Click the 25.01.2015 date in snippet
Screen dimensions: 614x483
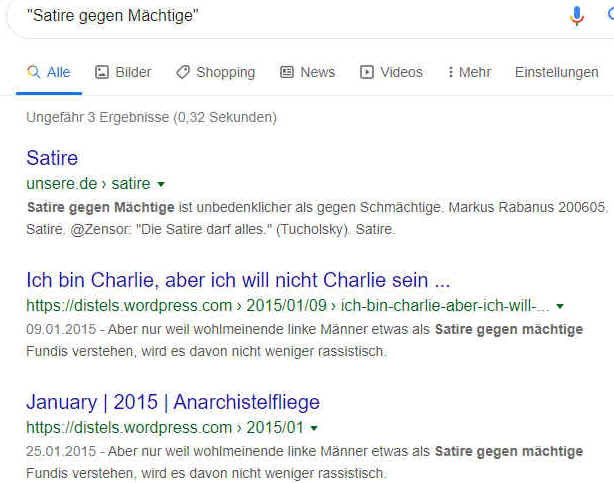pos(61,451)
